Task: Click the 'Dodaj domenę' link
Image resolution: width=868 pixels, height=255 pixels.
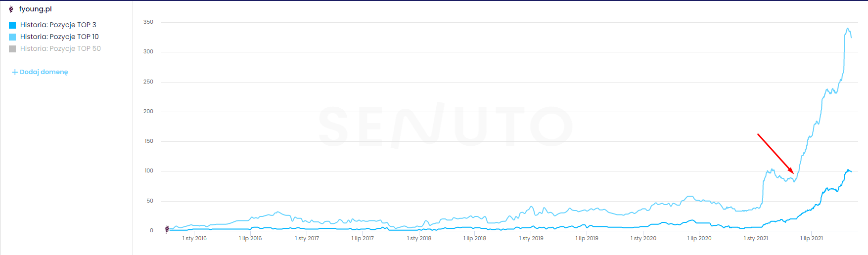Action: (x=44, y=72)
